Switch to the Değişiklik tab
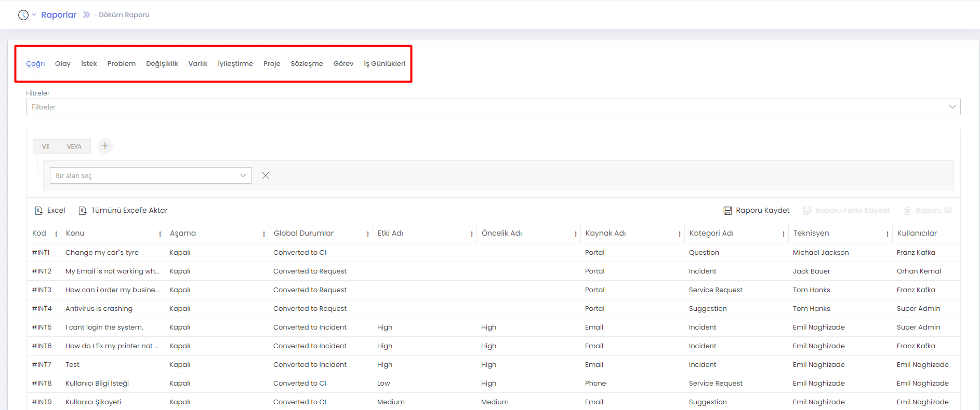The image size is (980, 410). click(162, 64)
